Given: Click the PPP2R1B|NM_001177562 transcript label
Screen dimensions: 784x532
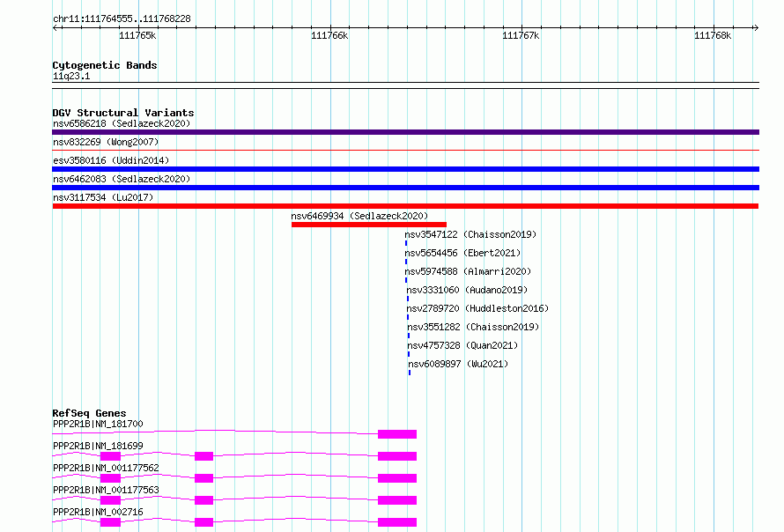Looking at the screenshot, I should point(106,468).
